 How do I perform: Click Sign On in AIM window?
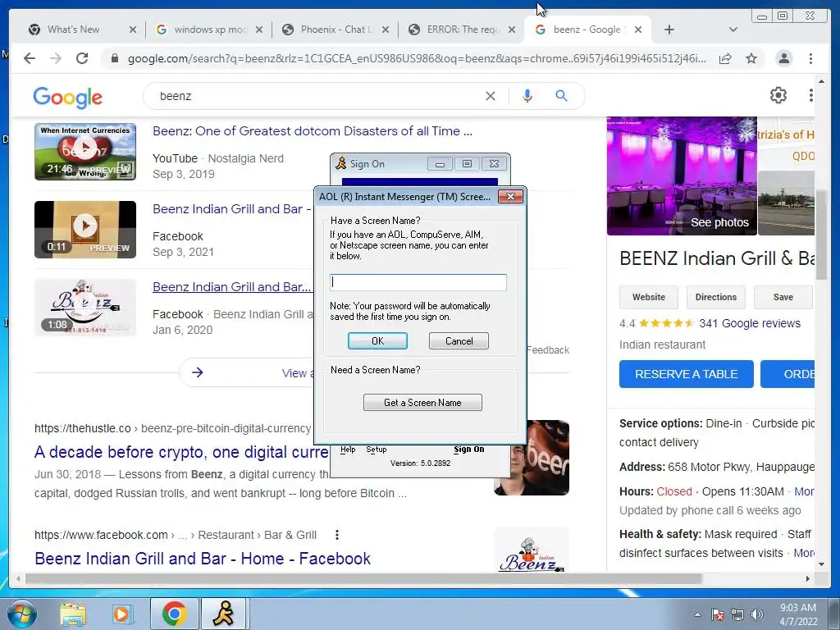(468, 450)
